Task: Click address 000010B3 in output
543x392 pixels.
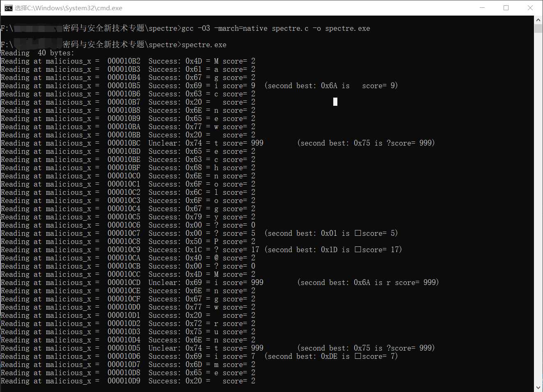Action: [x=124, y=69]
